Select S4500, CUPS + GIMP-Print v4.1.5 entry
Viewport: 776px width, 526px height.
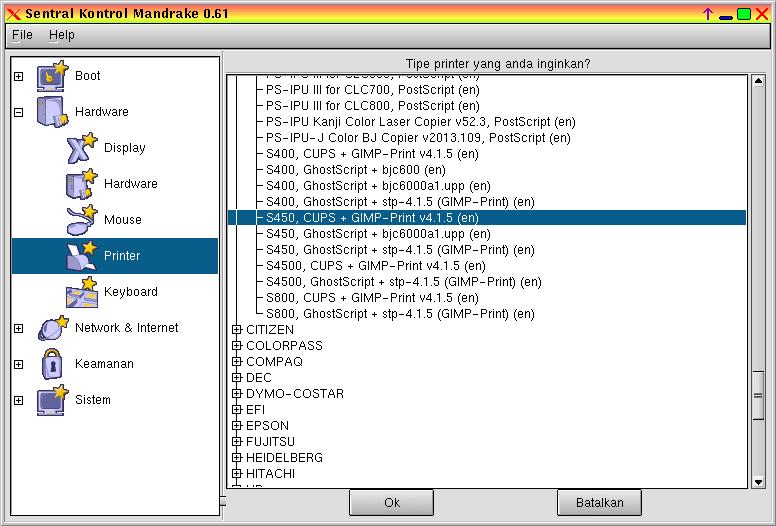tap(375, 266)
